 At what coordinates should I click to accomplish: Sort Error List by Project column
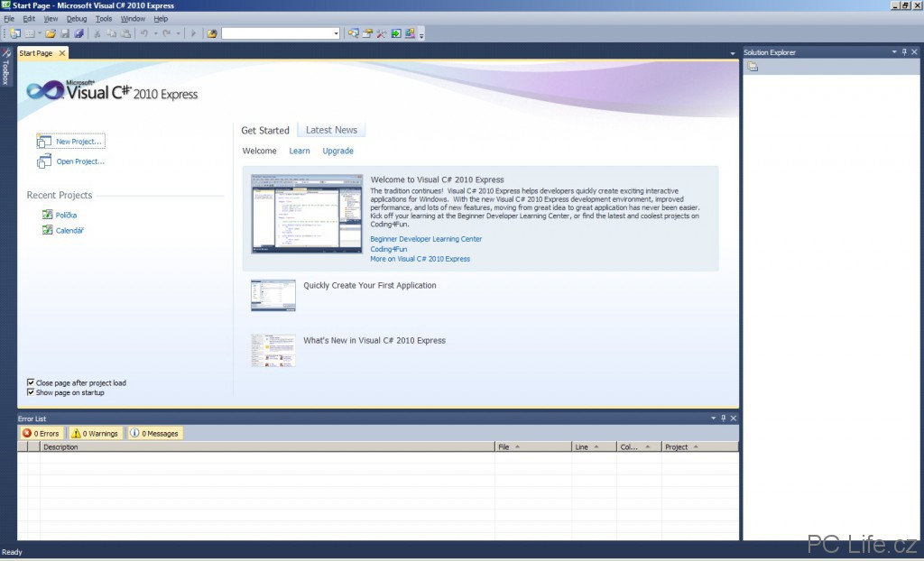(x=699, y=447)
